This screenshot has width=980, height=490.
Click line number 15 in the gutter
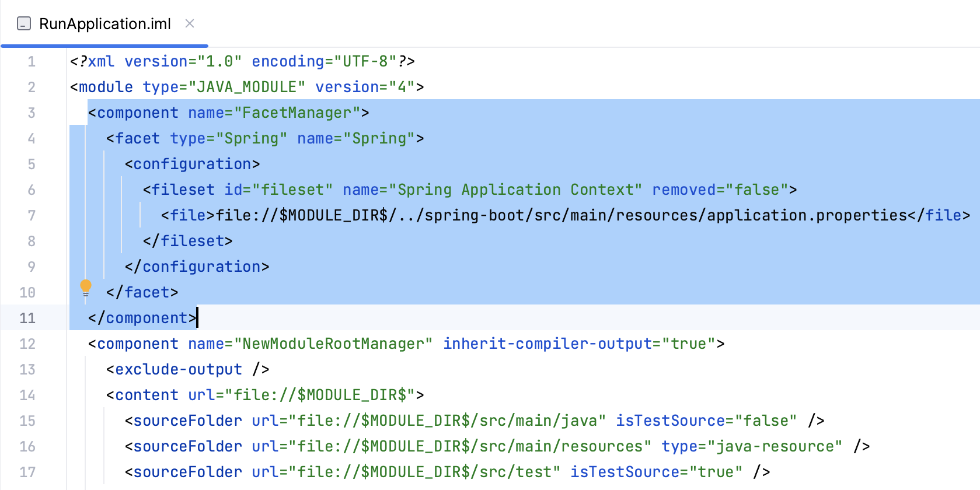pos(27,421)
